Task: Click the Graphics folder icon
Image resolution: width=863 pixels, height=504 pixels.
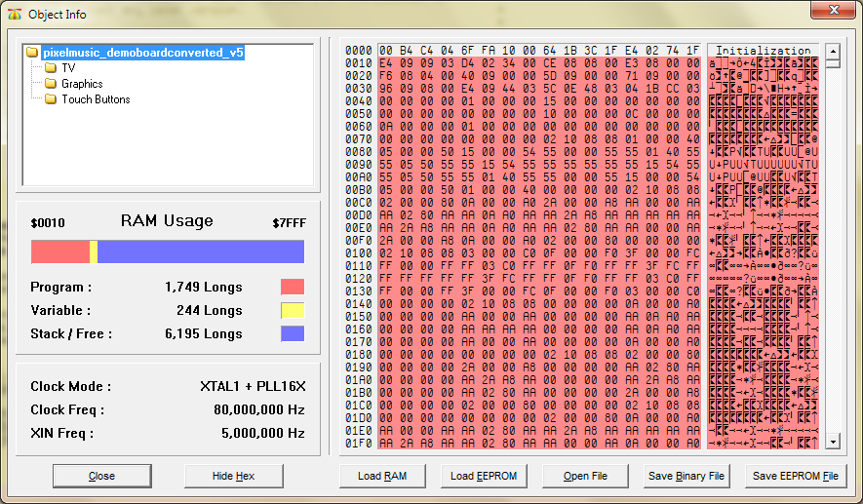Action: pyautogui.click(x=51, y=84)
